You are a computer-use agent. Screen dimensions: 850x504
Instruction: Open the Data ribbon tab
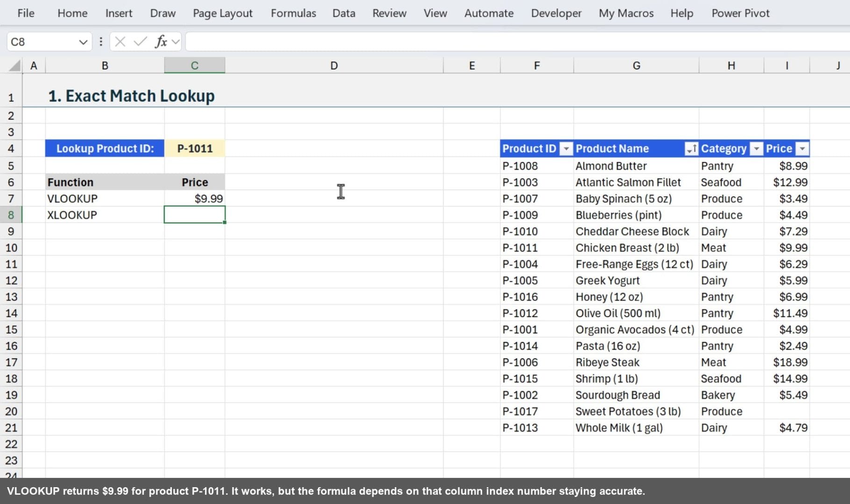click(x=343, y=13)
